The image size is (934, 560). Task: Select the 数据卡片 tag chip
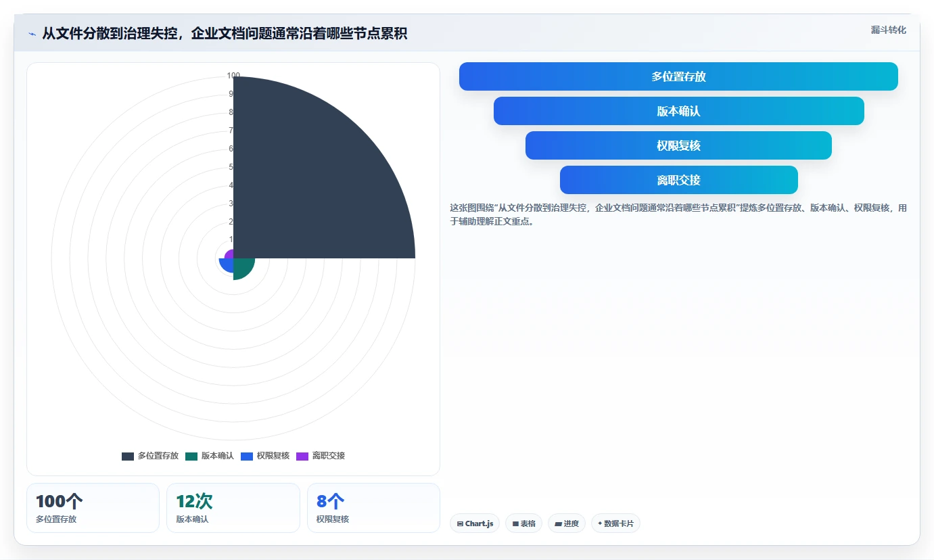pos(615,523)
